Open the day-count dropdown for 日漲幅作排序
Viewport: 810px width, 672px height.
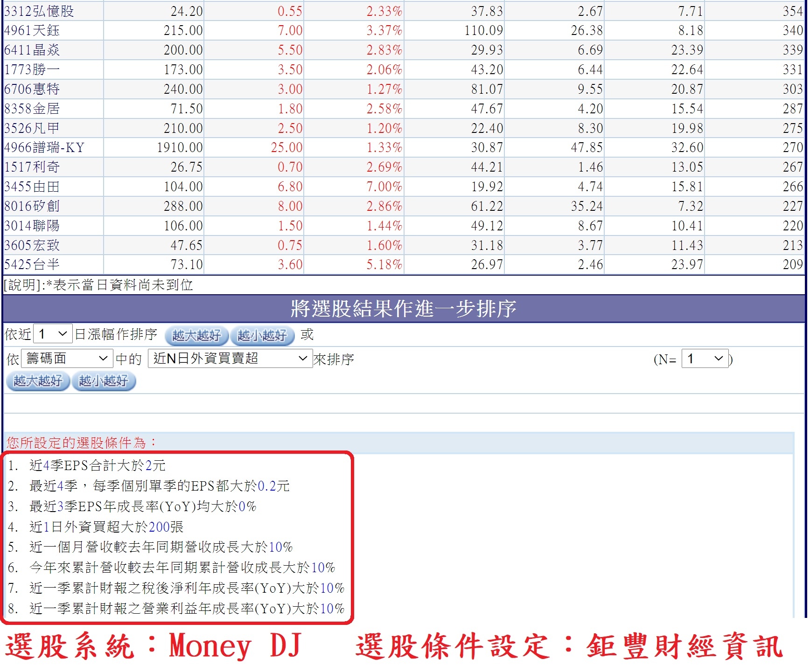pos(53,334)
